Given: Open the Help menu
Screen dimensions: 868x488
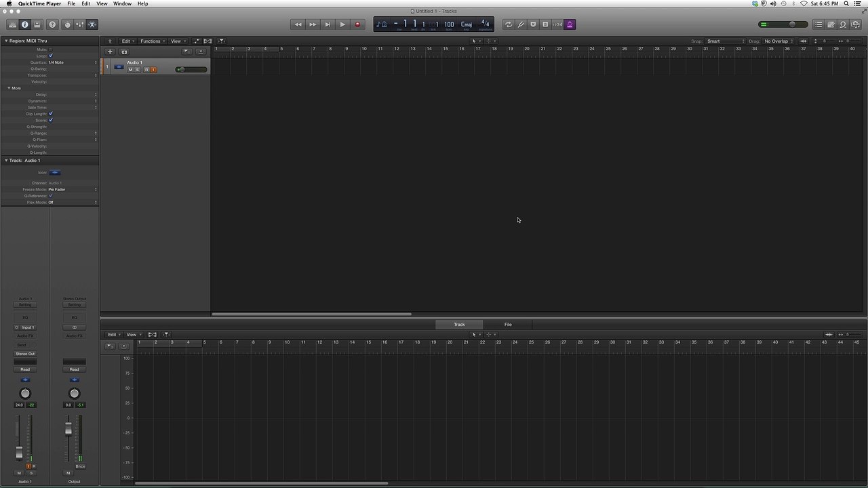Looking at the screenshot, I should (x=142, y=3).
